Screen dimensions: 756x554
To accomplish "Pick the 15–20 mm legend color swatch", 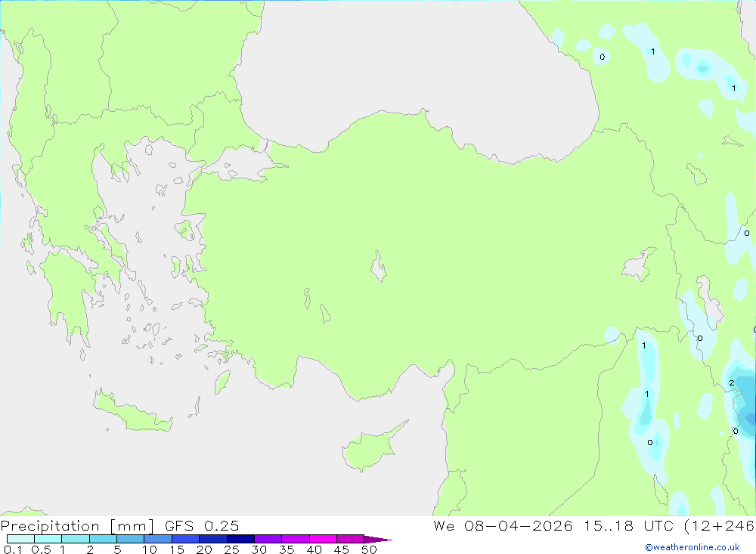I will tap(186, 539).
